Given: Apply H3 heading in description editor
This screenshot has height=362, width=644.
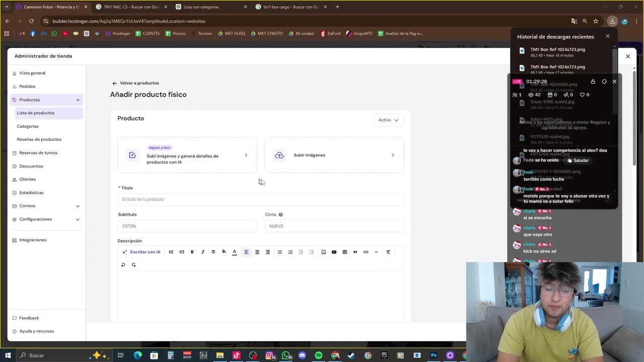Looking at the screenshot, I should pyautogui.click(x=182, y=252).
